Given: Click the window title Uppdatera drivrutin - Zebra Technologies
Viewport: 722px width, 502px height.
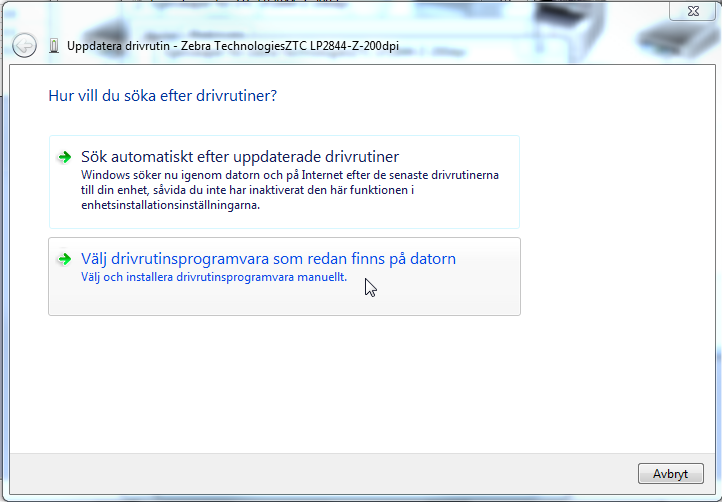Looking at the screenshot, I should coord(233,46).
